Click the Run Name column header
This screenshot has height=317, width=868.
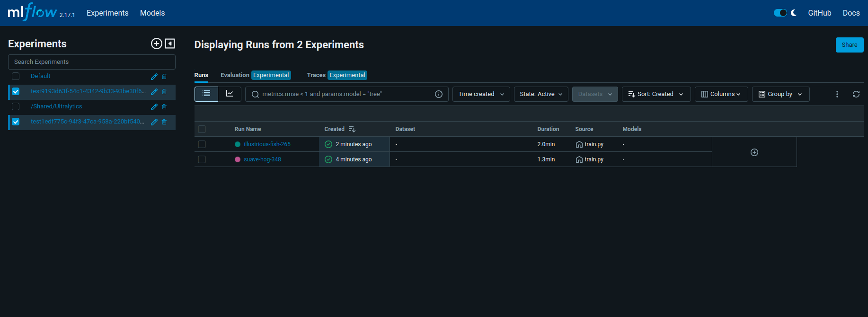pos(248,129)
